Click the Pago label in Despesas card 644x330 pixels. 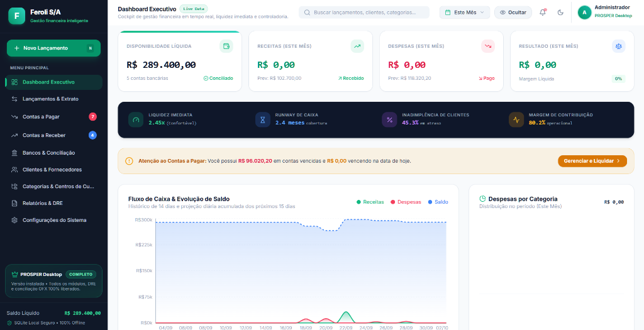486,78
